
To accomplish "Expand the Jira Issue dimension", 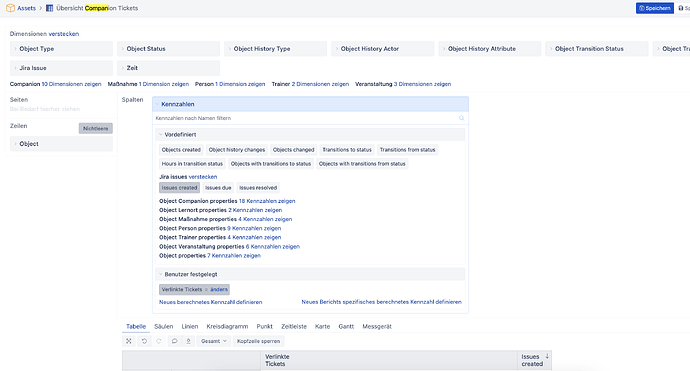I will tap(61, 68).
